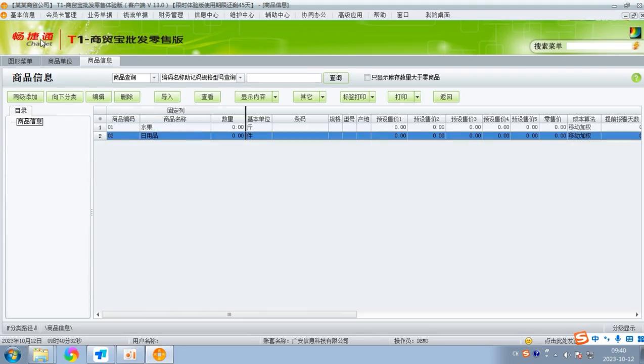Enable 只显示库存数量大于零商品 checkbox
644x364 pixels.
[367, 77]
